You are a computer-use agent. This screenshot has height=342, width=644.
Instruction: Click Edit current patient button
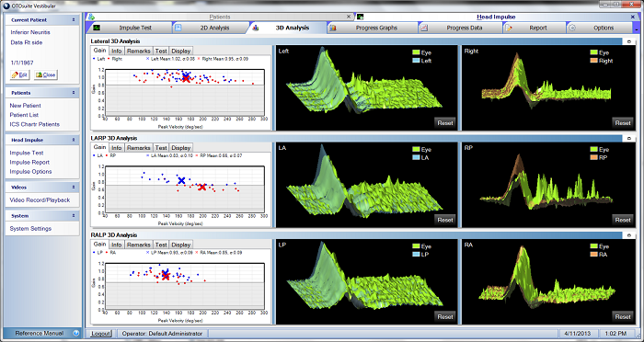pos(20,75)
